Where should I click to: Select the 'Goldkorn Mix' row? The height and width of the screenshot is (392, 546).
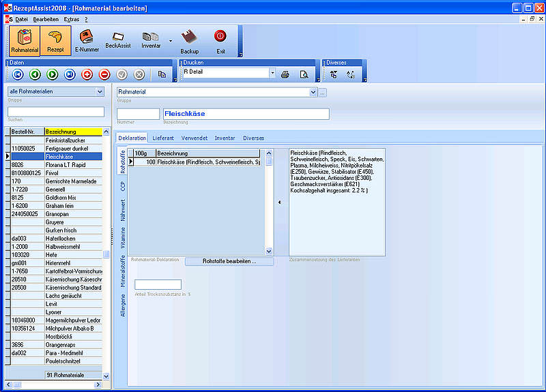[x=54, y=198]
